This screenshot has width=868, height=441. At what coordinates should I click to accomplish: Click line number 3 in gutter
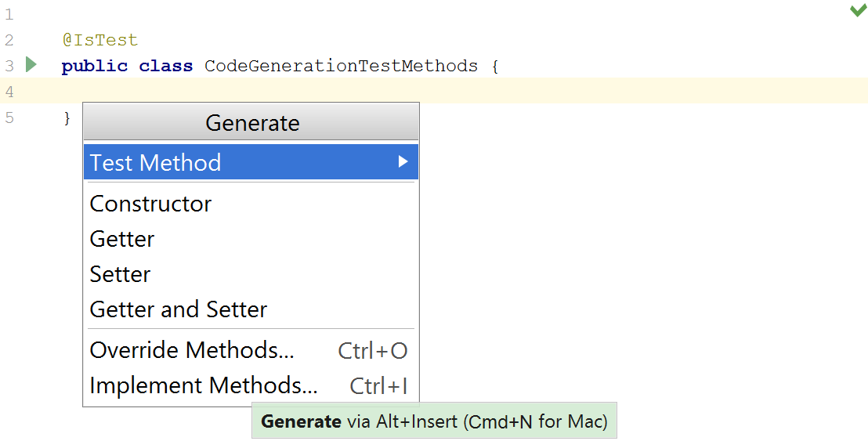(9, 66)
